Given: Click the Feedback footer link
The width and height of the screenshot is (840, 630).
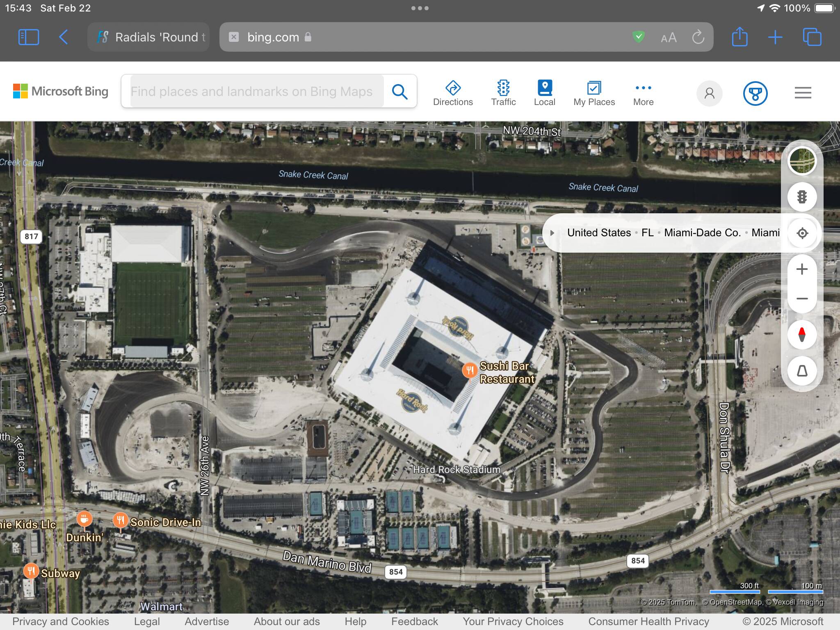Looking at the screenshot, I should (x=414, y=621).
